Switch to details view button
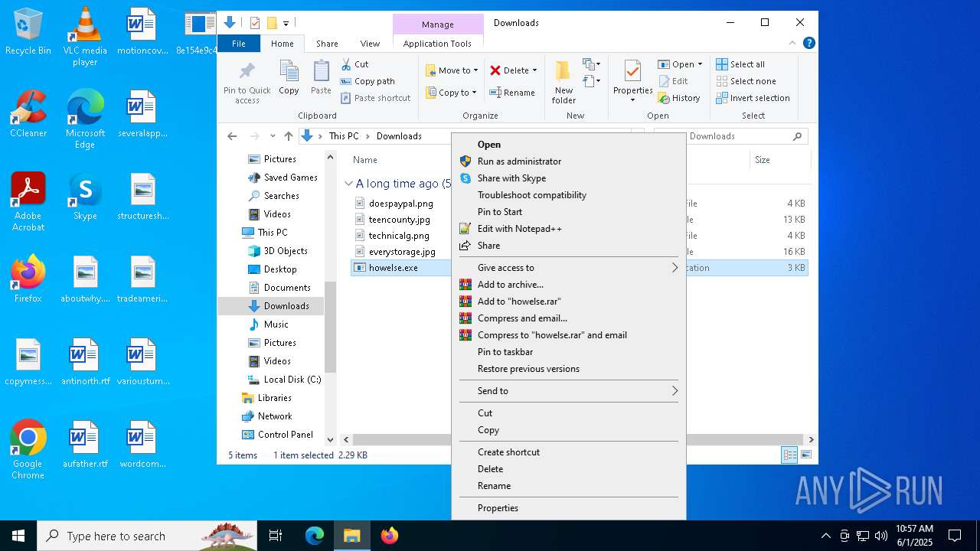The image size is (980, 551). pyautogui.click(x=789, y=455)
